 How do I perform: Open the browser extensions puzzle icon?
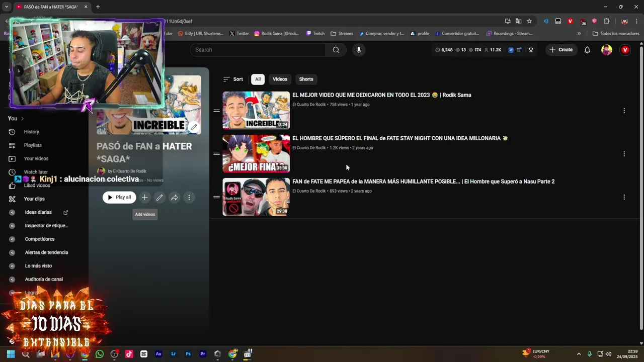(x=606, y=21)
